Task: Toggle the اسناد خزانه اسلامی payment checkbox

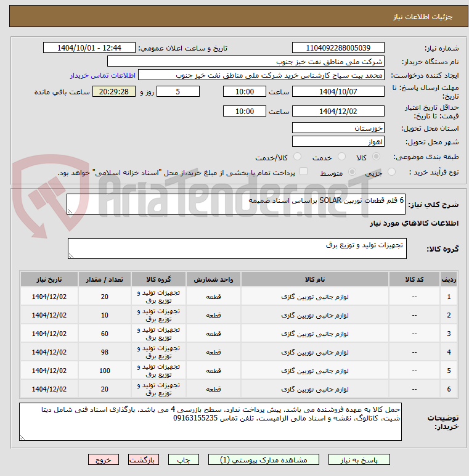Action: 303,171
